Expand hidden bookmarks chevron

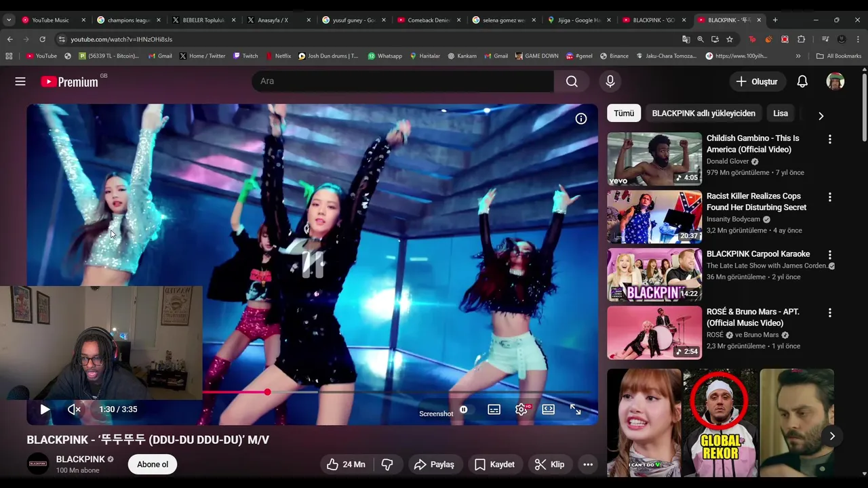click(798, 56)
